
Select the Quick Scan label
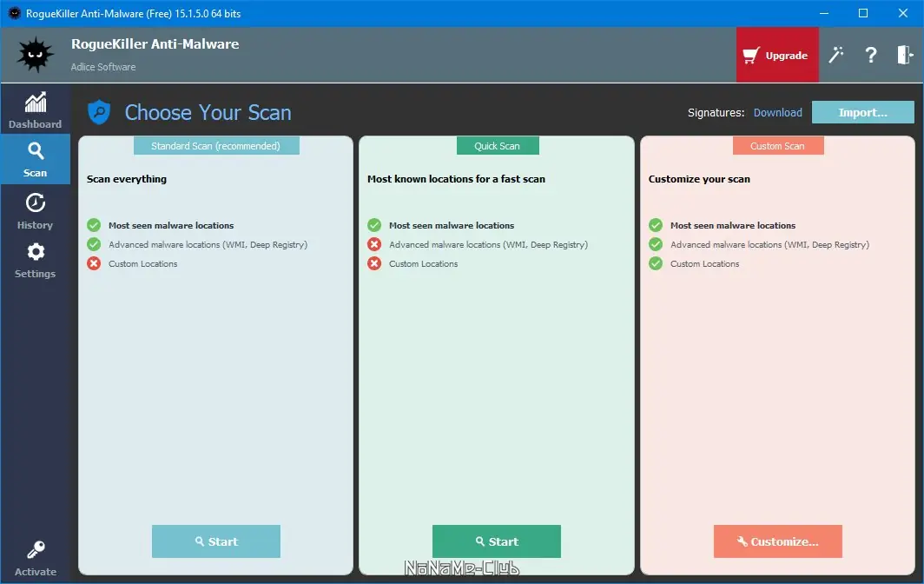[498, 146]
